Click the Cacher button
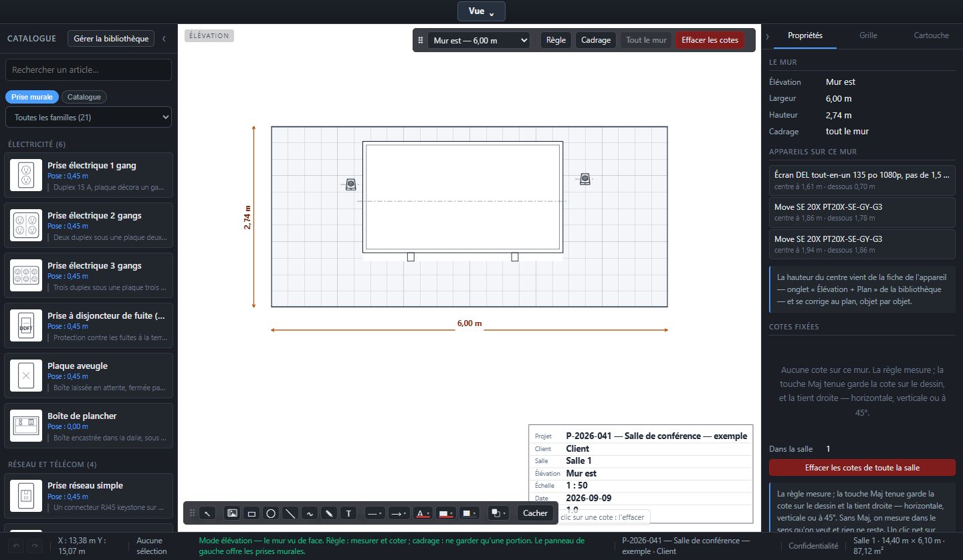 coord(535,513)
